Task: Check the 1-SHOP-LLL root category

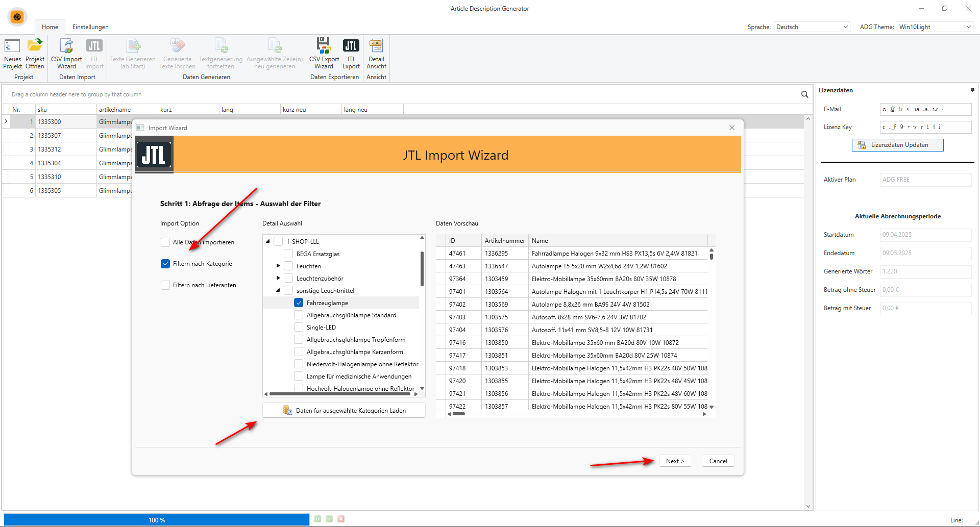Action: [278, 241]
